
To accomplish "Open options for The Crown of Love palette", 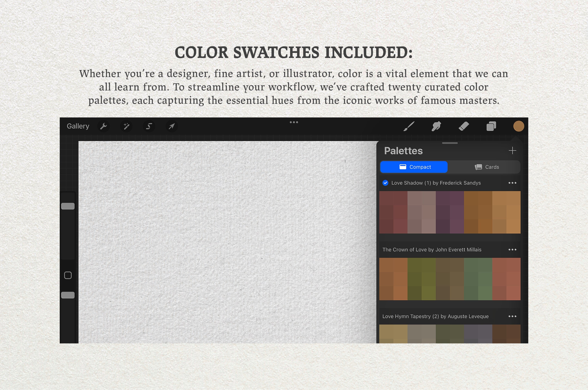I will point(512,249).
